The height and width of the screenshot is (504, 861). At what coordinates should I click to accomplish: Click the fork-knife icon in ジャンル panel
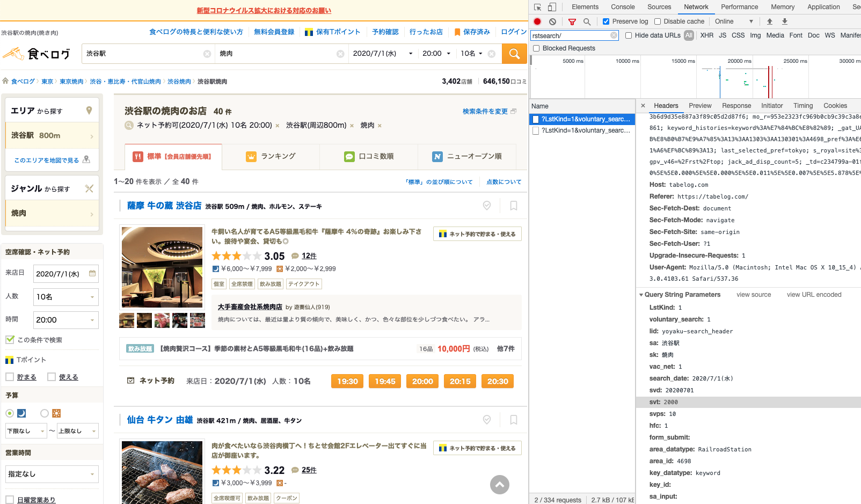coord(89,188)
